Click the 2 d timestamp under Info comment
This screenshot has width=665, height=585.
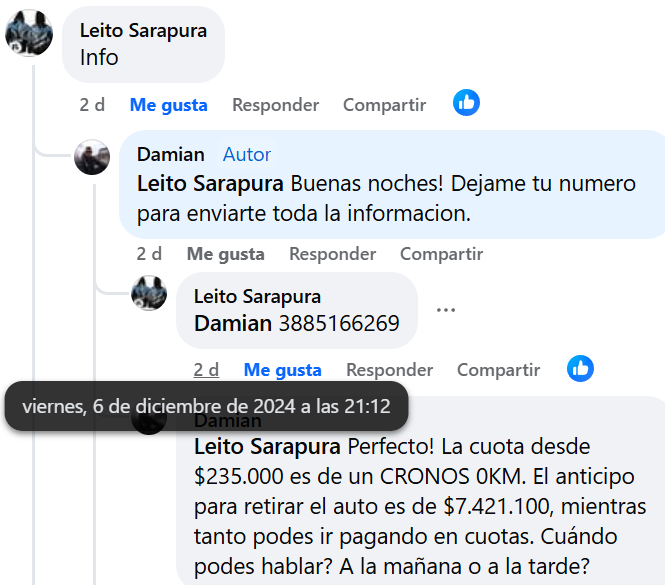point(92,105)
